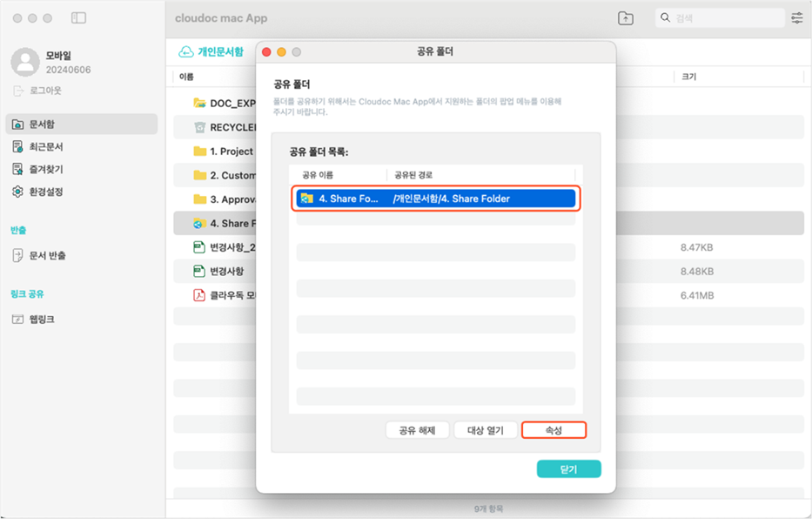
Task: Toggle the sidebar panel icon
Action: [x=78, y=18]
